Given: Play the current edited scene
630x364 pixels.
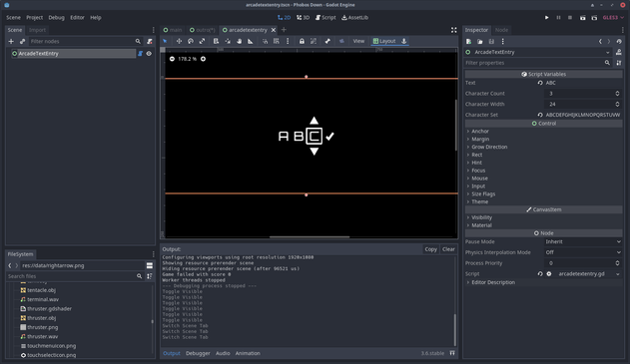Looking at the screenshot, I should [x=583, y=18].
